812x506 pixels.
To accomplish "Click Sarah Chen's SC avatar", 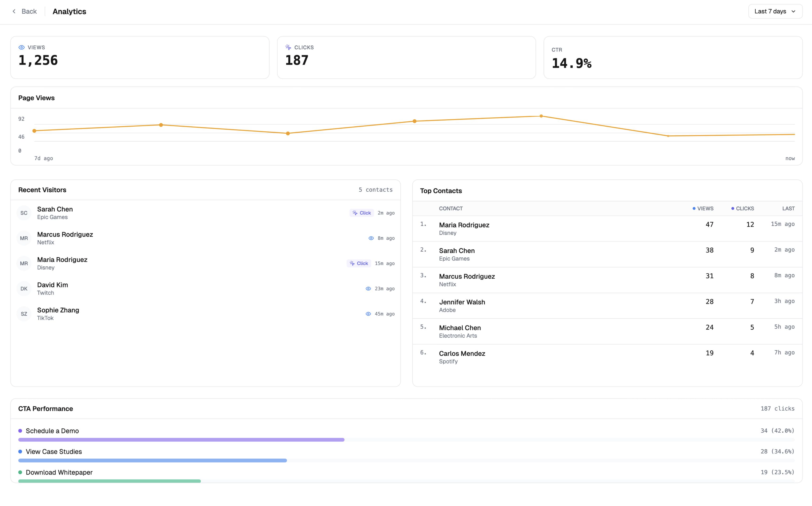I will (x=24, y=213).
